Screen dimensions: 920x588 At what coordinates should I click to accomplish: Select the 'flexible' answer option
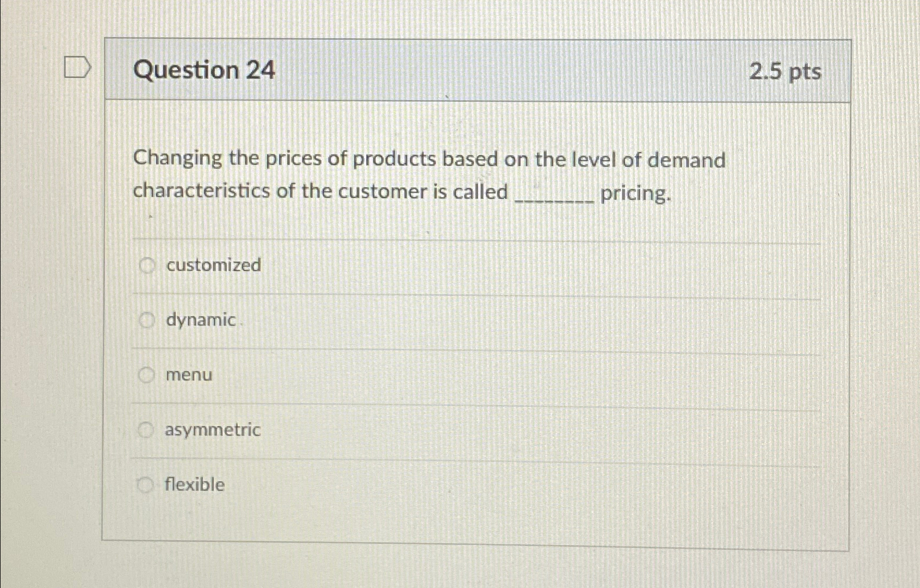coord(146,484)
